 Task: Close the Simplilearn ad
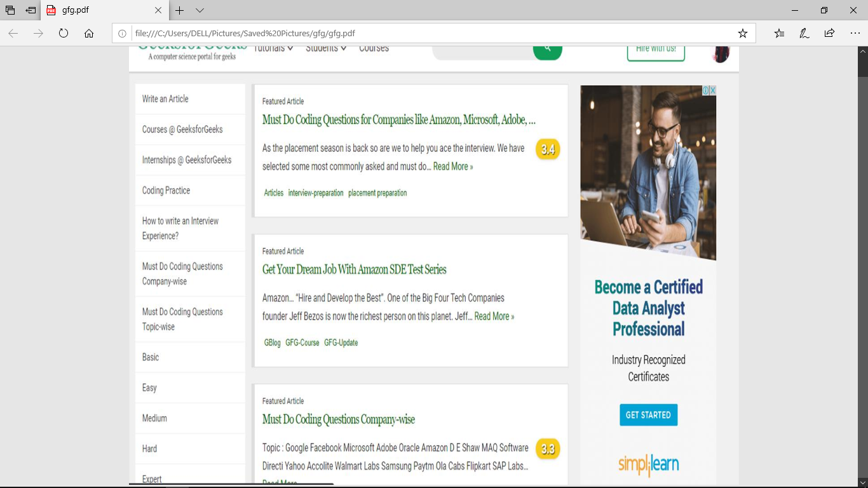[x=713, y=90]
